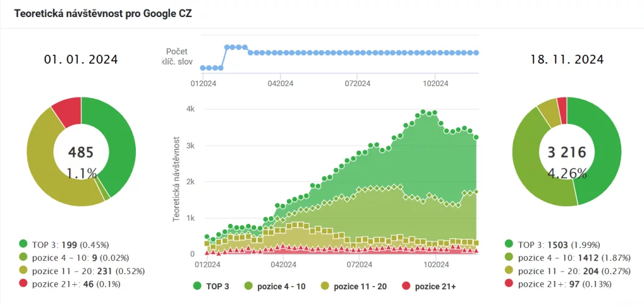Image resolution: width=644 pixels, height=305 pixels.
Task: Toggle TOP 3 series in area chart legend
Action: coord(211,287)
